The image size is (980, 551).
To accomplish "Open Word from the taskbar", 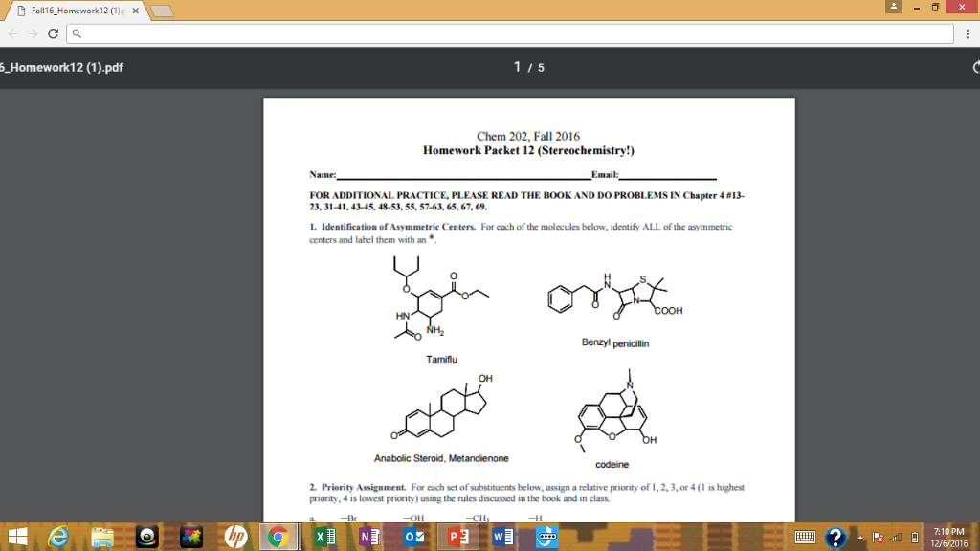I will click(502, 537).
